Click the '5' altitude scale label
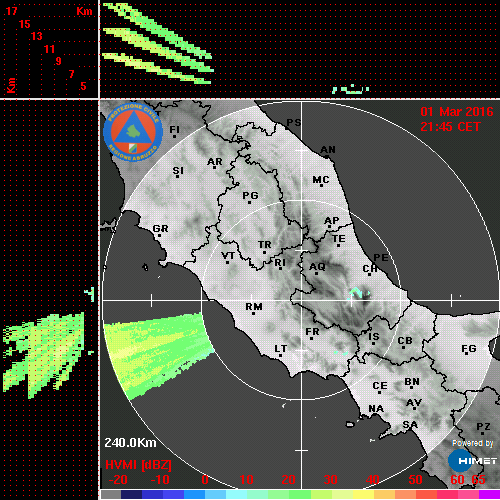Image resolution: width=500 pixels, height=500 pixels. pos(83,86)
